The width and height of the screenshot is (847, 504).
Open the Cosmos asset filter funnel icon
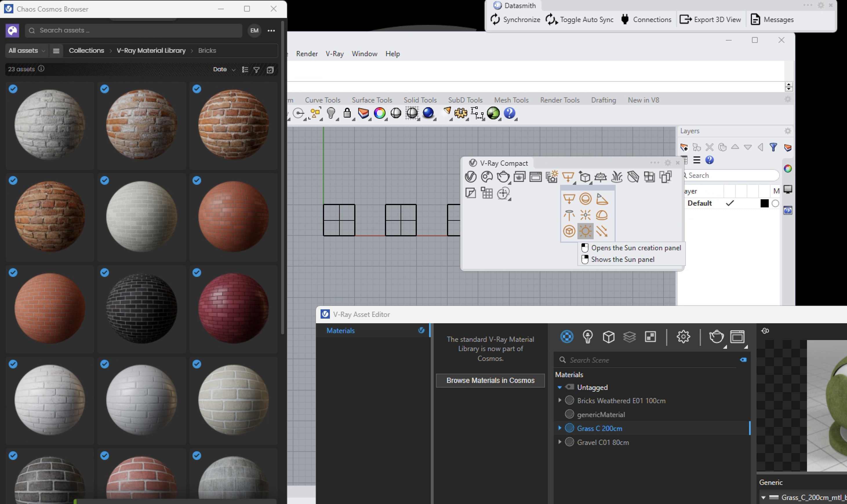click(257, 70)
